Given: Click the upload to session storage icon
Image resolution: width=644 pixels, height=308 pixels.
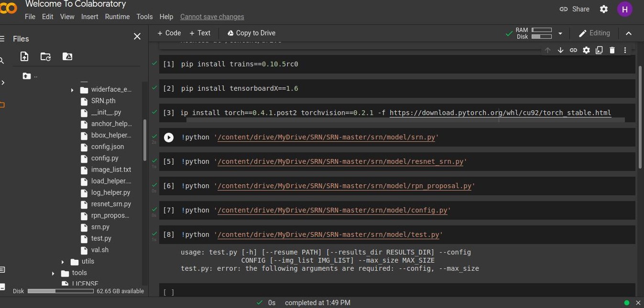Looking at the screenshot, I should 24,56.
